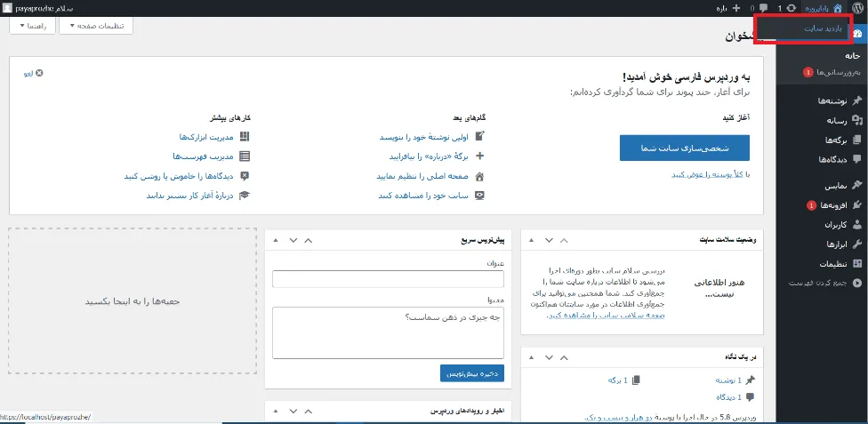Open the 1 دیدگاه link in در یک نگاه

pos(728,396)
